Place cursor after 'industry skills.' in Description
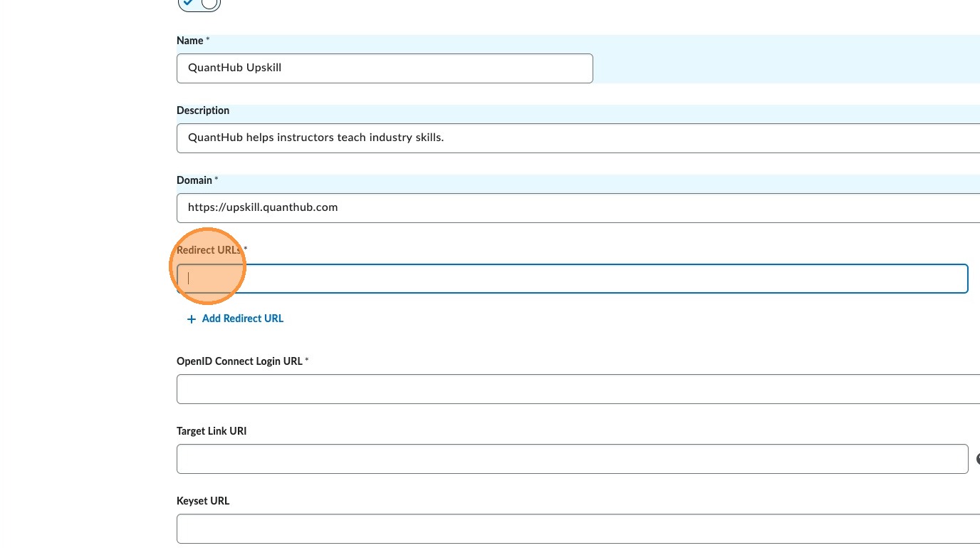 pos(445,138)
